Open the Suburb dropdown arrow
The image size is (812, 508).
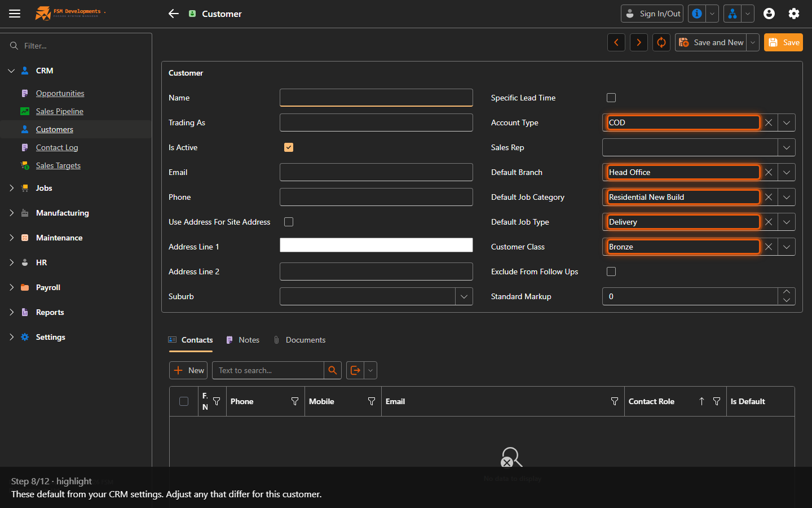tap(464, 296)
